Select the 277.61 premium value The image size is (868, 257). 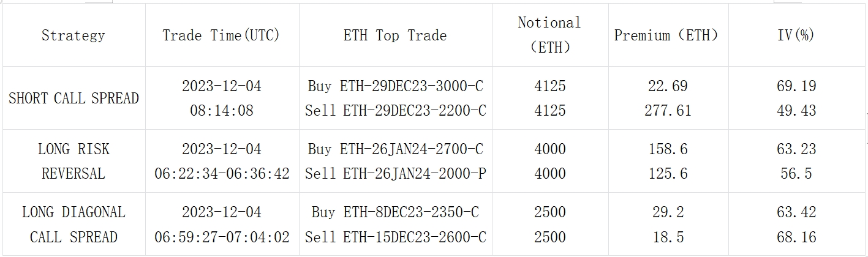669,111
